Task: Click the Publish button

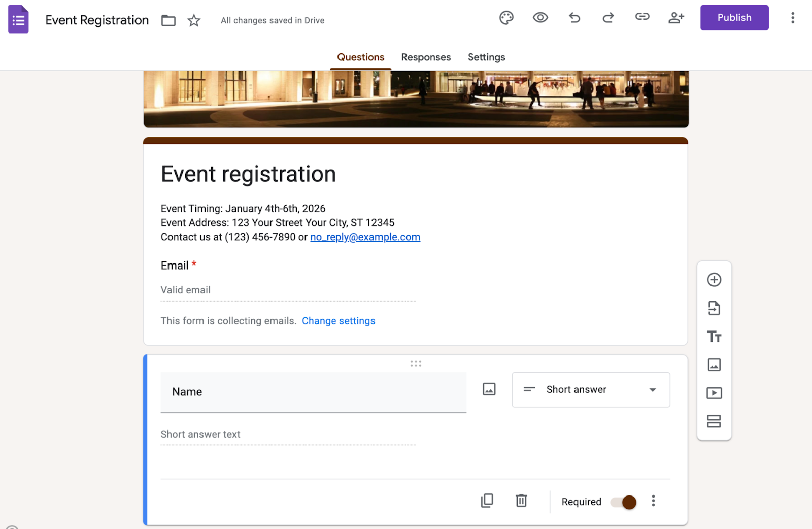Action: [x=734, y=18]
